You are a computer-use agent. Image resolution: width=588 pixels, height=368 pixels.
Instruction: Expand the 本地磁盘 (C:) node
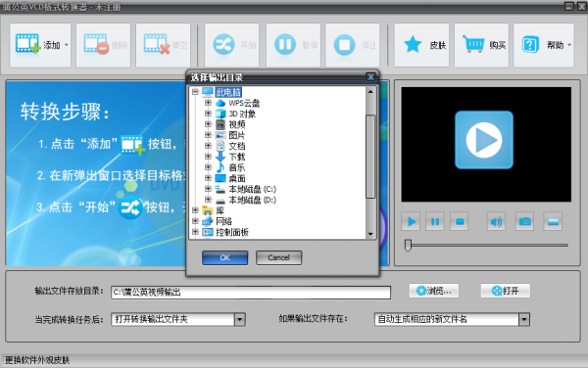[208, 189]
